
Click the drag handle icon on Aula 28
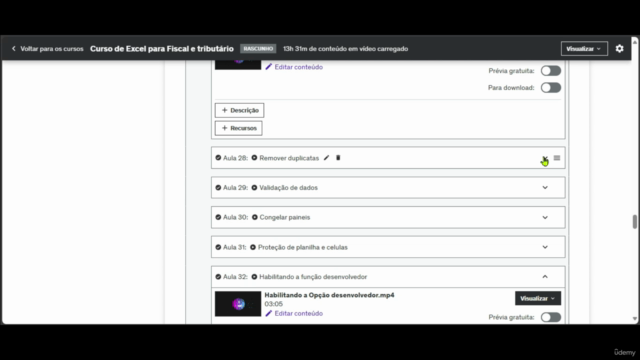click(557, 158)
